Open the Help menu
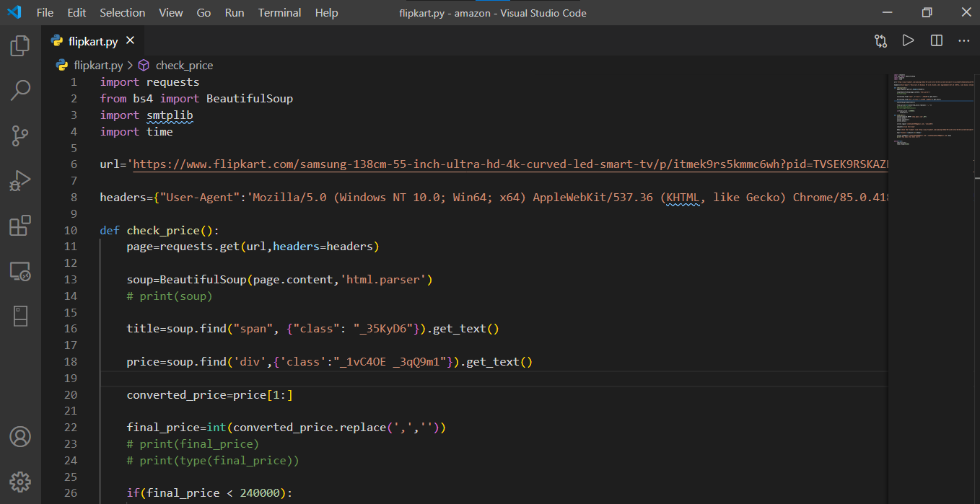The height and width of the screenshot is (504, 980). [326, 13]
